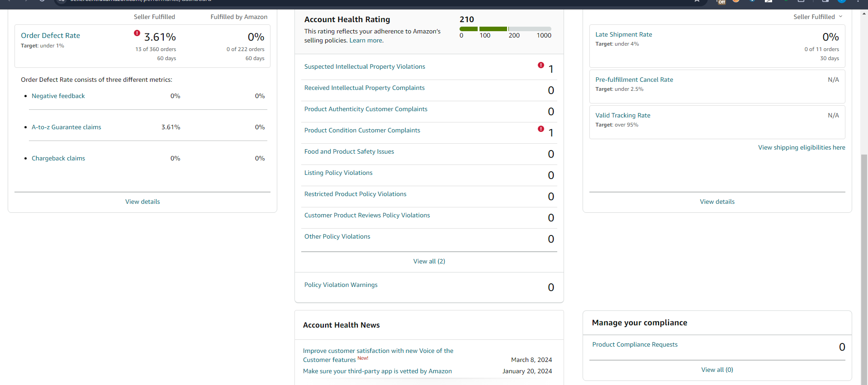Click the Target: under 2.5% text

tap(619, 89)
